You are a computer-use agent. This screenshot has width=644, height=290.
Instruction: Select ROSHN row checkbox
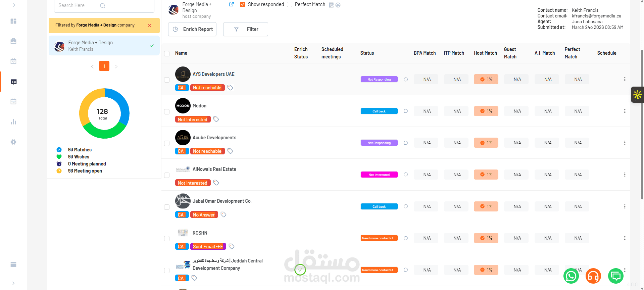click(167, 239)
